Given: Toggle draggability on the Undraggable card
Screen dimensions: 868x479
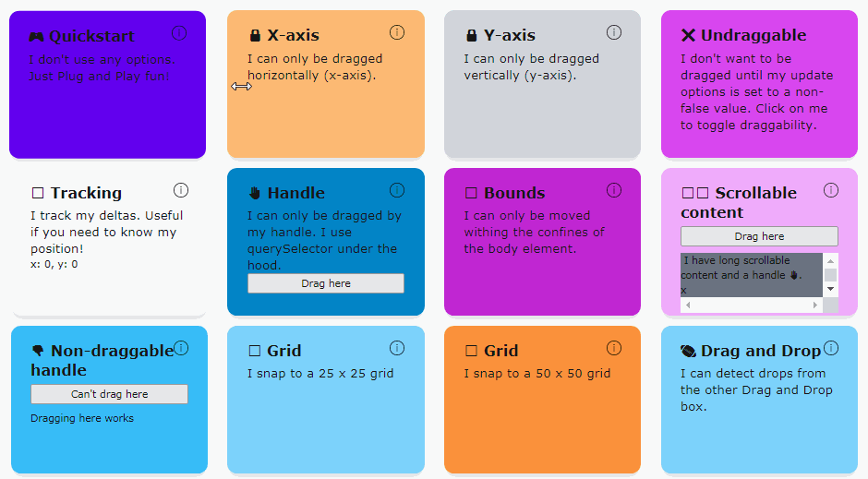Looking at the screenshot, I should click(x=759, y=92).
